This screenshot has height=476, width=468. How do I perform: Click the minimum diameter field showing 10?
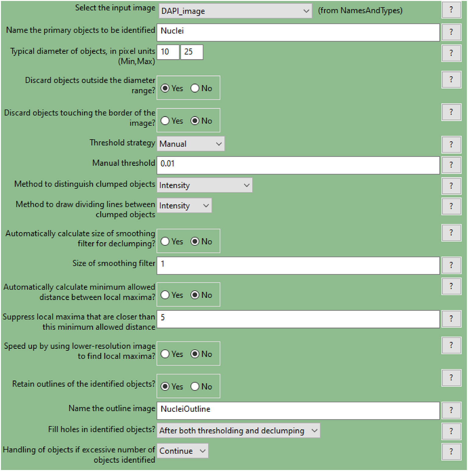168,52
